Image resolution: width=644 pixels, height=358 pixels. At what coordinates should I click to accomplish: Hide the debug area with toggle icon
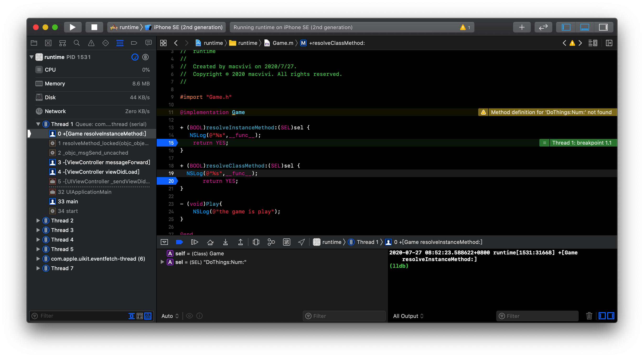coord(164,242)
